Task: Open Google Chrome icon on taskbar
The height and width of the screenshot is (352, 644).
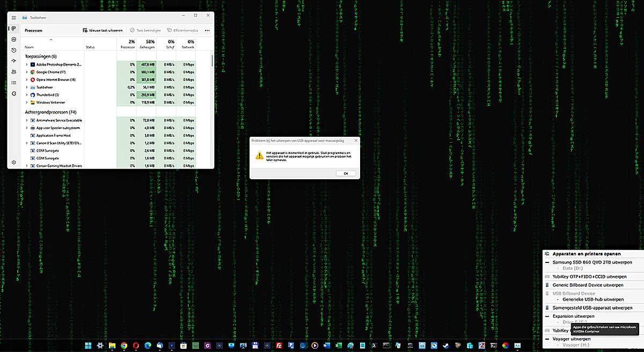Action: (x=124, y=345)
